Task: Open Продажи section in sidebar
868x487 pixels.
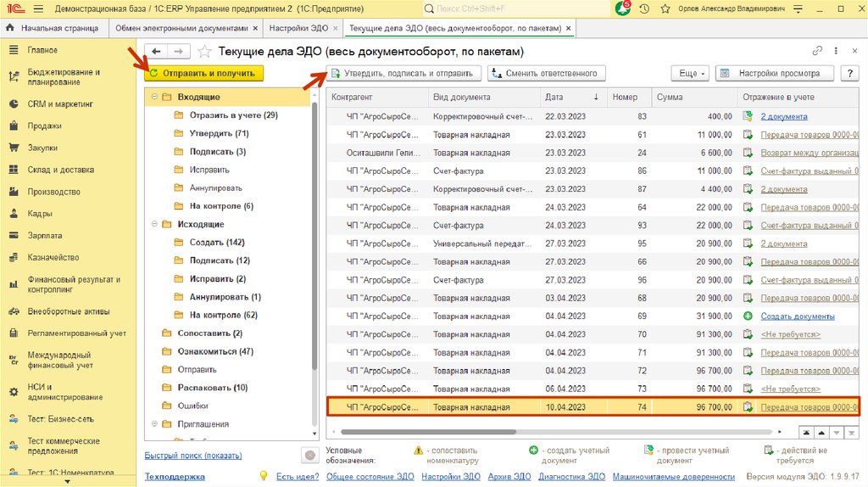Action: [43, 126]
